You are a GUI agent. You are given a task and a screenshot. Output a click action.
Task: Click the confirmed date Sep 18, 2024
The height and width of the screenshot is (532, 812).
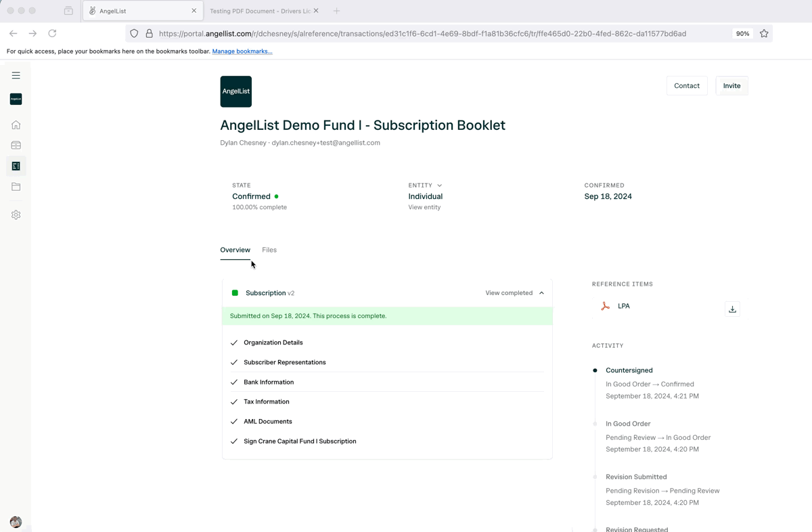[x=608, y=196]
